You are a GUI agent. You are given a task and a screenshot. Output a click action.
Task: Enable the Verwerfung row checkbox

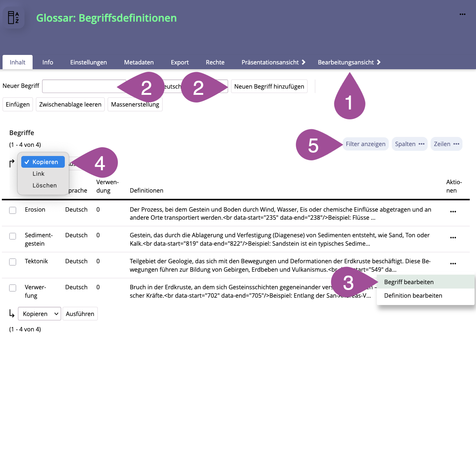[x=13, y=288]
